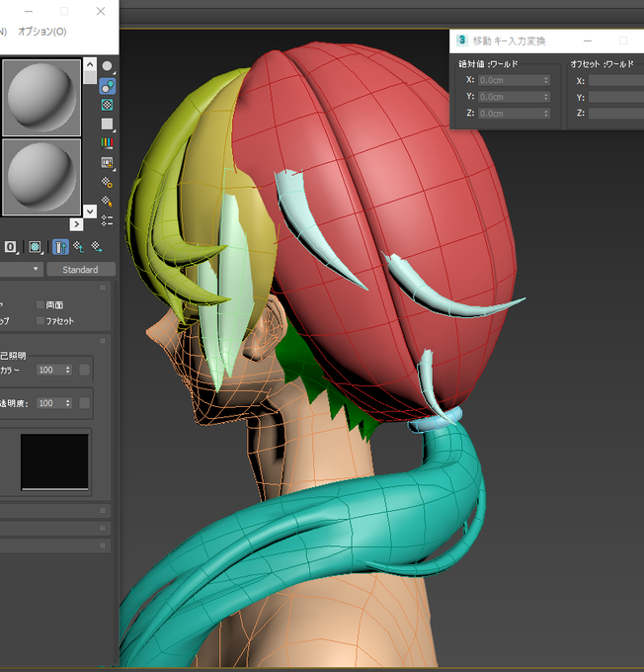Click the absolute world Y field

click(x=514, y=97)
